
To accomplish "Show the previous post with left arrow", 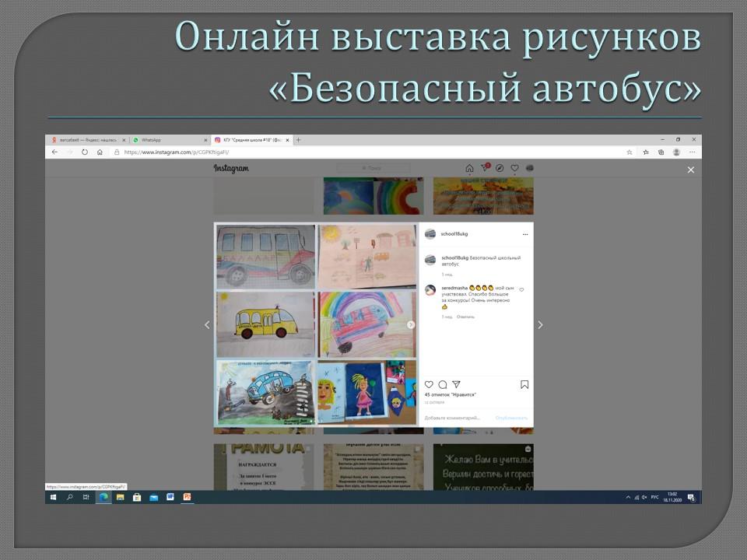I will coord(207,325).
